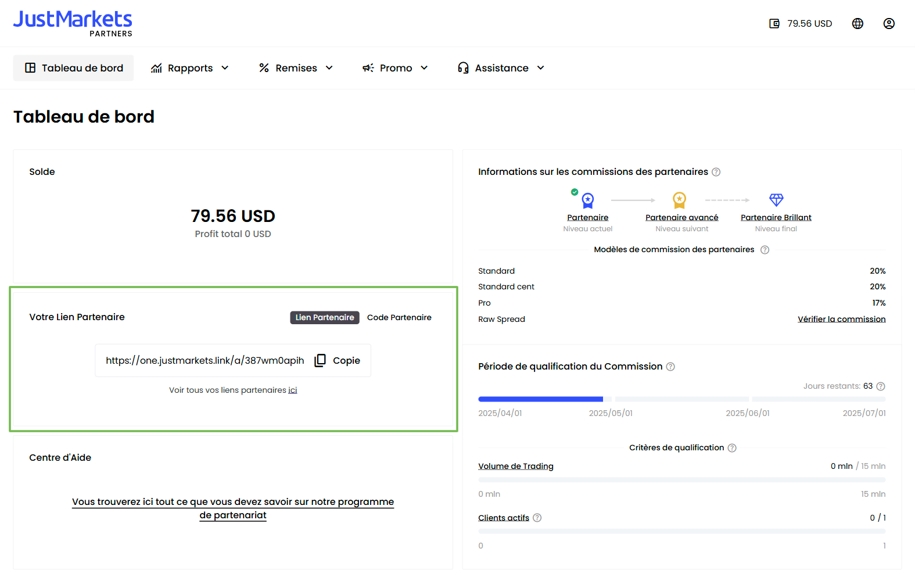Click the Standard cent 20% value
The height and width of the screenshot is (588, 915).
pyautogui.click(x=878, y=287)
